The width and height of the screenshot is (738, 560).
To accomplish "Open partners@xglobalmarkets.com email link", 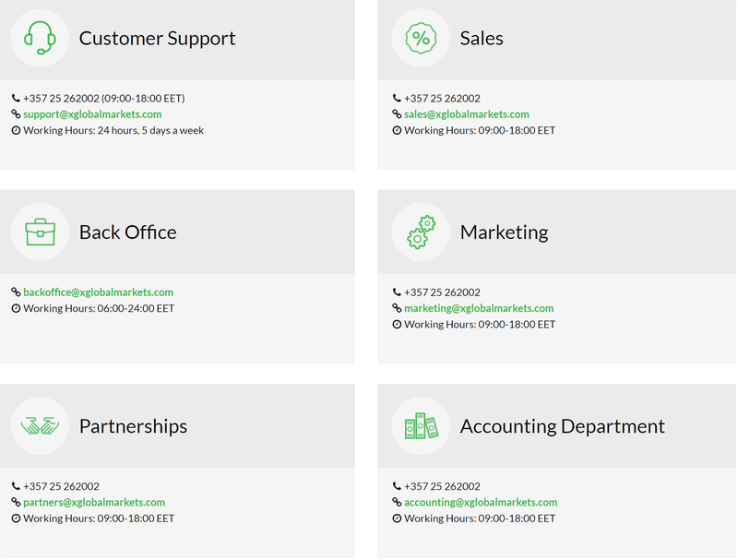I will [94, 502].
